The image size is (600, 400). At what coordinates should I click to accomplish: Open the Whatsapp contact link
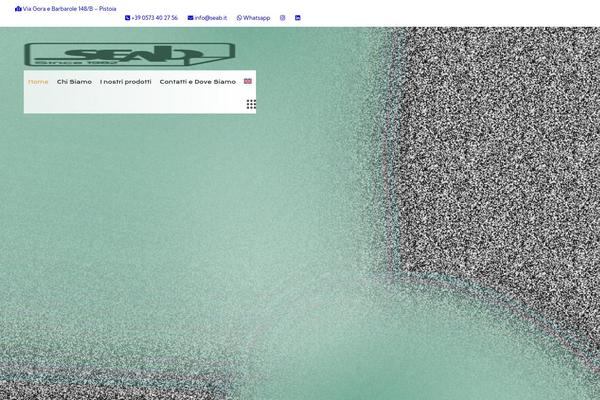coord(253,18)
